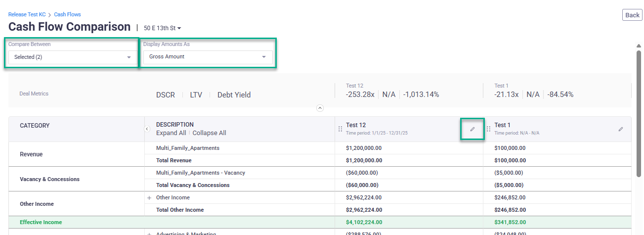Click the vertical scrollbar thumb
644x235 pixels.
(639, 114)
